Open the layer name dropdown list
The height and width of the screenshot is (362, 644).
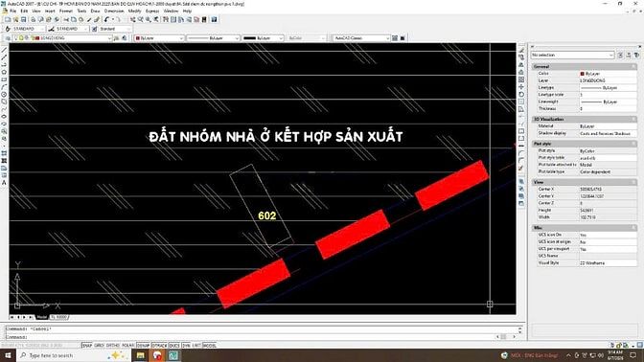click(61, 38)
